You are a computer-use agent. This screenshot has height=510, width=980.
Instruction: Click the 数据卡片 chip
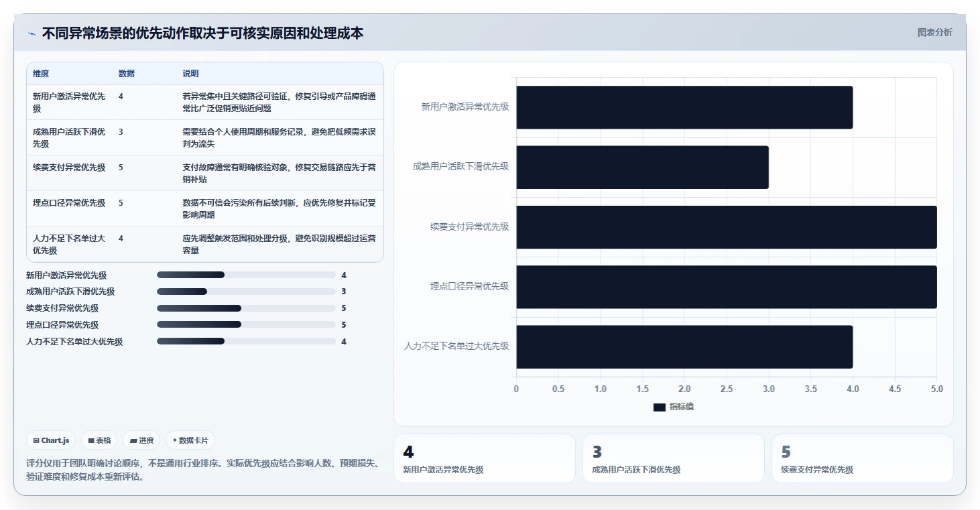tap(190, 440)
